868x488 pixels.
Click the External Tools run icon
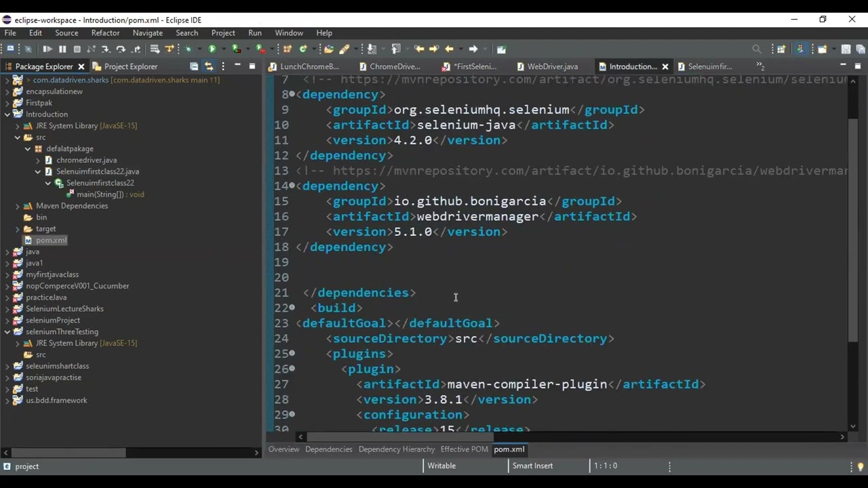pyautogui.click(x=260, y=49)
